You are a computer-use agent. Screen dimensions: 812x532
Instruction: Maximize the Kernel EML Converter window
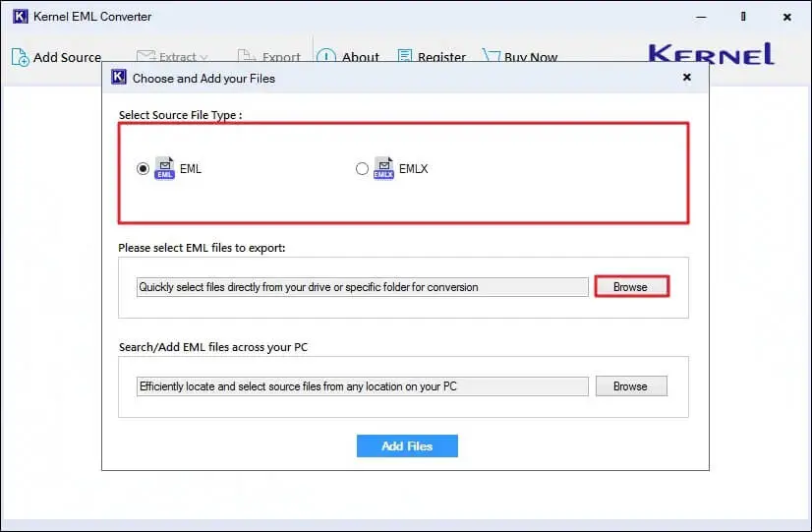tap(743, 17)
